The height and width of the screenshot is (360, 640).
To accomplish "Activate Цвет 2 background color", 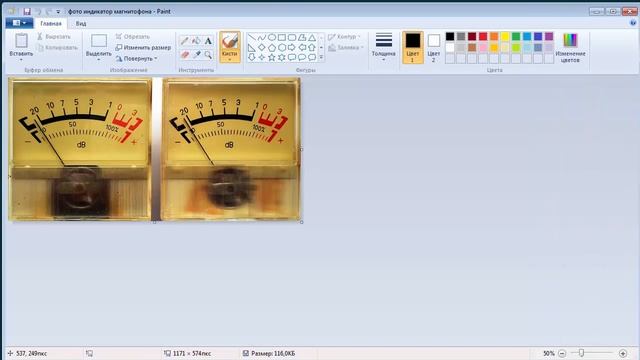I will 433,47.
